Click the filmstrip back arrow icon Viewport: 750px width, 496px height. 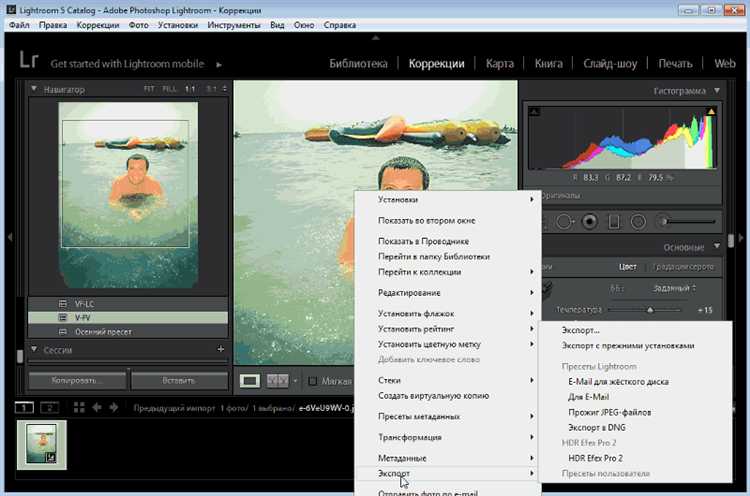tap(97, 407)
